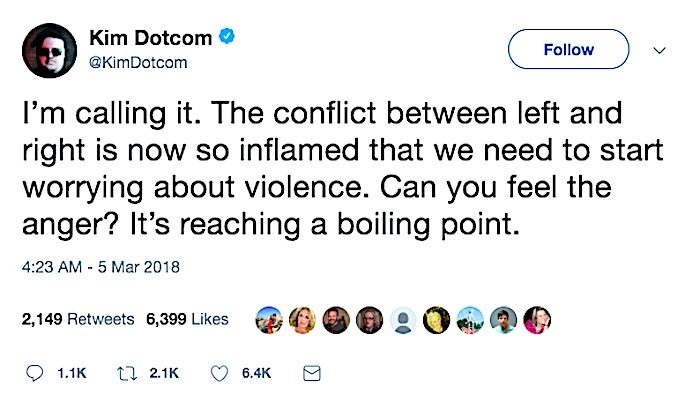Open the @KimDotcom handle link
Screen dimensions: 700x401
click(x=138, y=63)
